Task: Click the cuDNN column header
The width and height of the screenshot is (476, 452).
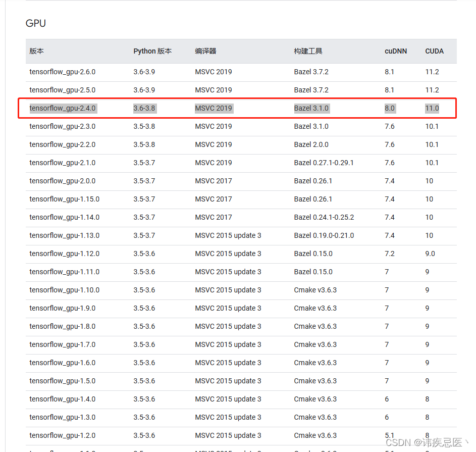Action: coord(396,51)
